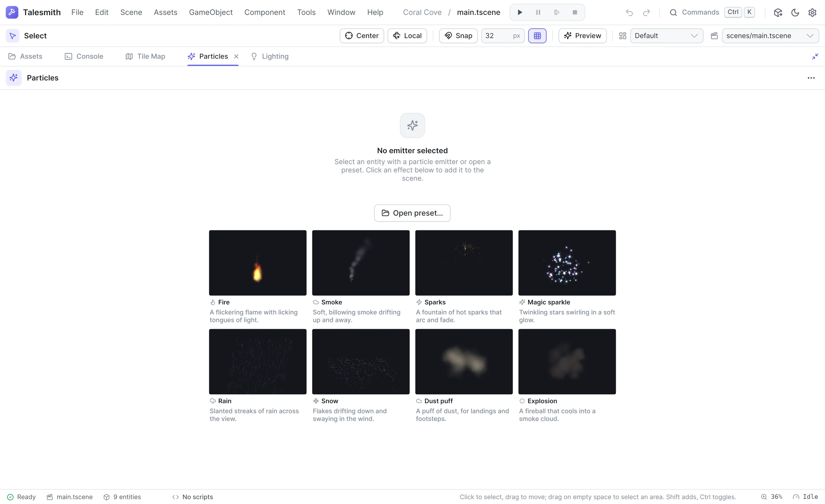Toggle Snap on or off
Viewport: 825px width, 504px height.
(458, 36)
